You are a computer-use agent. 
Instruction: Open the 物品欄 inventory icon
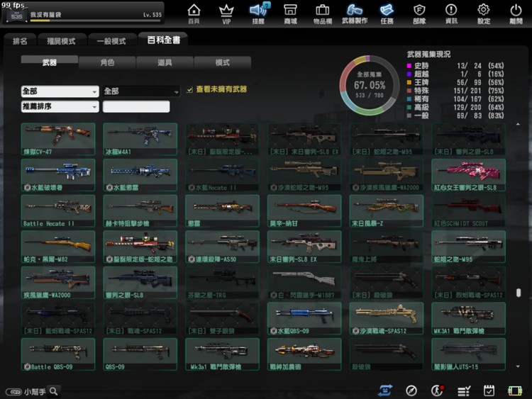(x=322, y=13)
